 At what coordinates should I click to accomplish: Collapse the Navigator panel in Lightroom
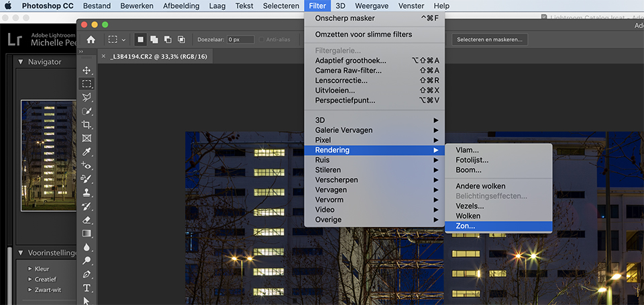[x=21, y=62]
